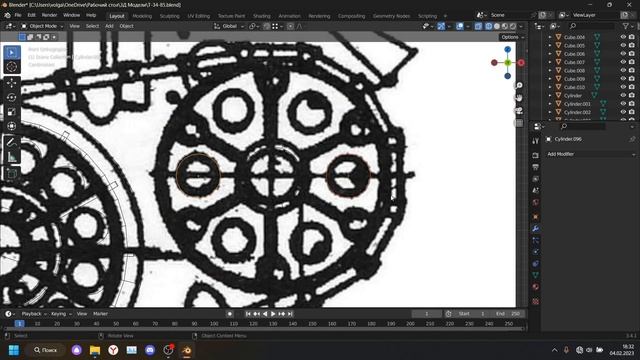Open the viewport Options dropdown
This screenshot has width=640, height=360.
click(513, 37)
